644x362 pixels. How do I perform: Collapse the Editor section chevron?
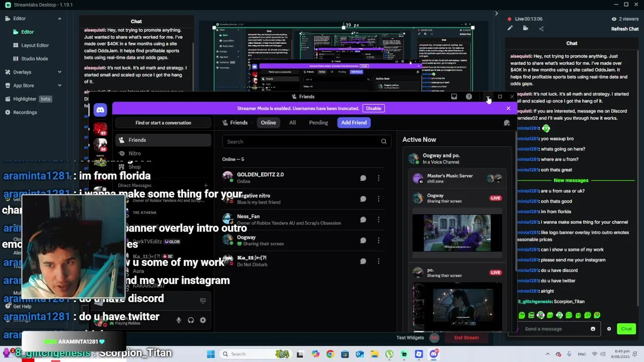point(59,19)
